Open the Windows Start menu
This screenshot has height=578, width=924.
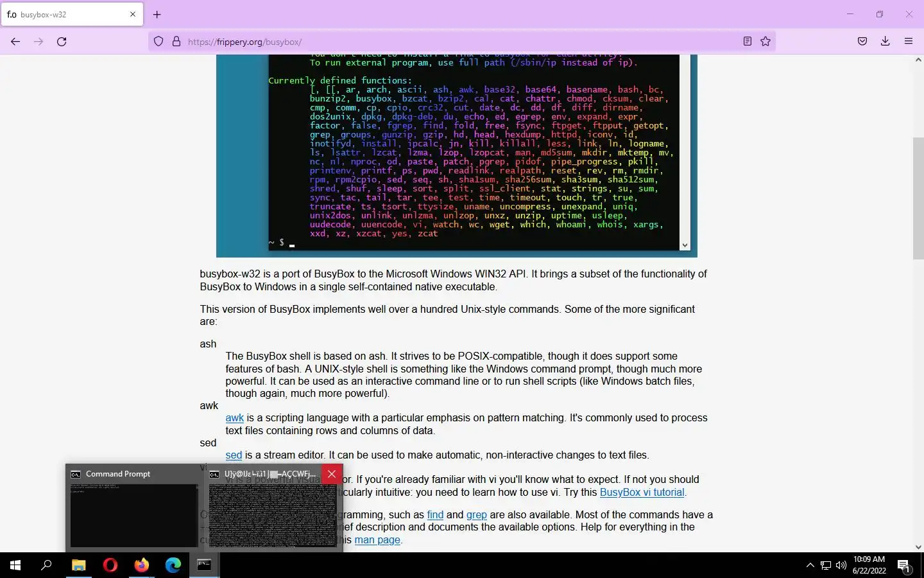[x=15, y=565]
